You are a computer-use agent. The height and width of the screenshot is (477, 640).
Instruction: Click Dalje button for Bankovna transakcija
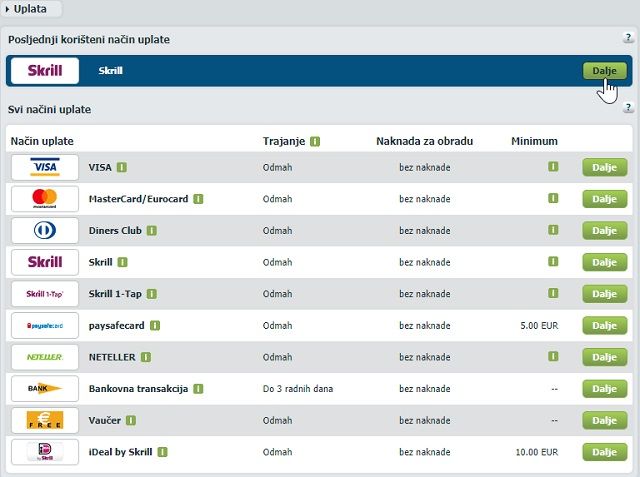[604, 389]
